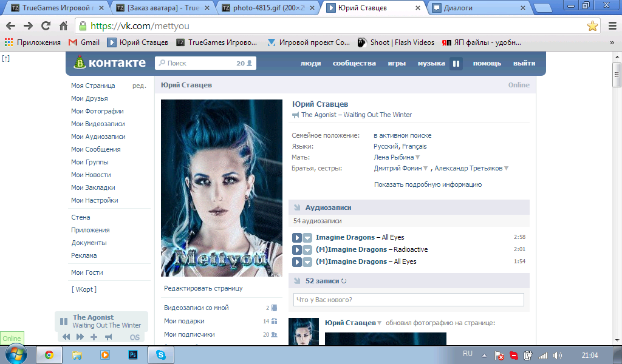Toggle Last.fm scrobbling icon in mini player
Image resolution: width=622 pixels, height=364 pixels.
point(135,337)
